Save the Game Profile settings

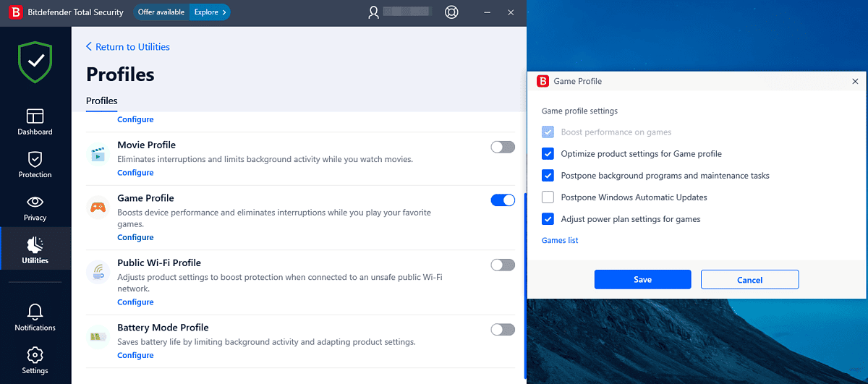(x=642, y=280)
